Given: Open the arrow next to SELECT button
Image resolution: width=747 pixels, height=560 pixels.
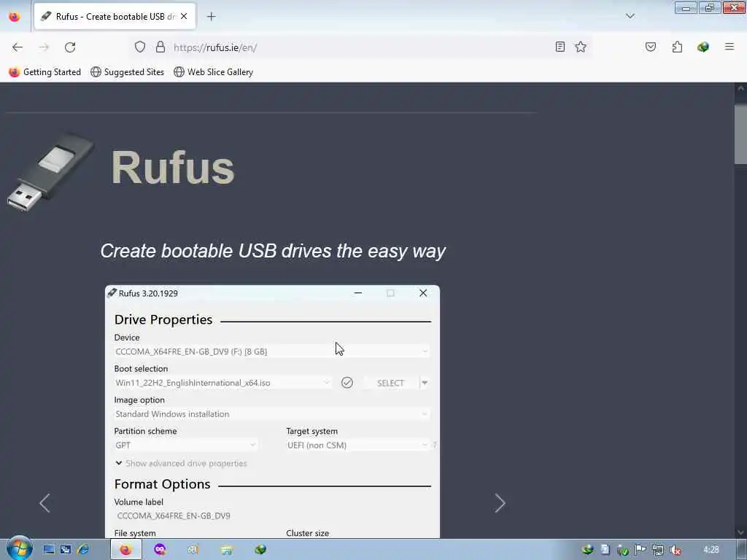Looking at the screenshot, I should coord(425,383).
